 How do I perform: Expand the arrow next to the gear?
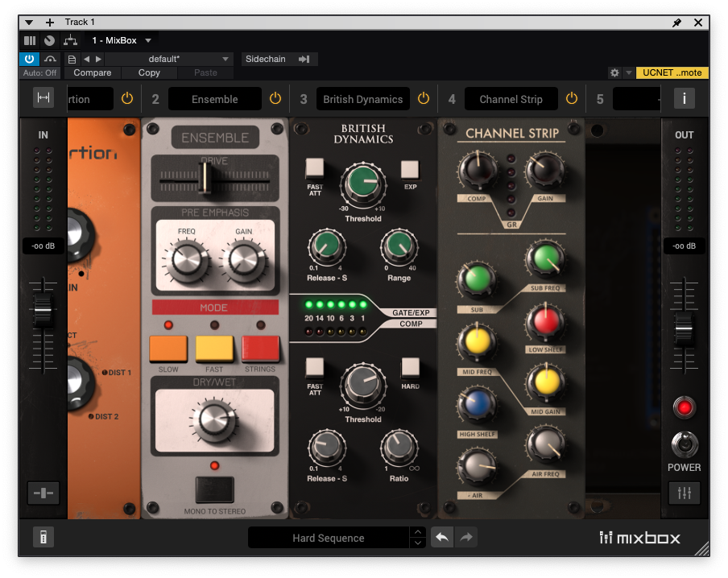pyautogui.click(x=629, y=73)
